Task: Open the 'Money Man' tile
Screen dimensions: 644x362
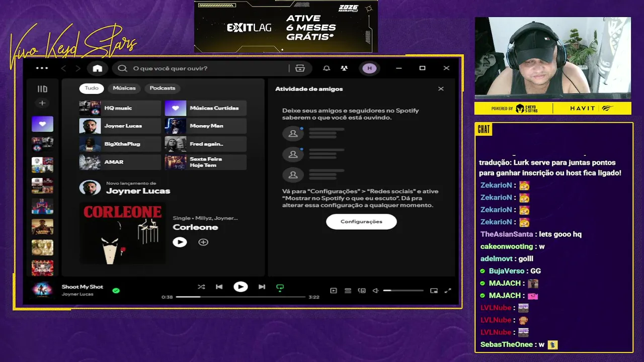Action: pyautogui.click(x=206, y=126)
